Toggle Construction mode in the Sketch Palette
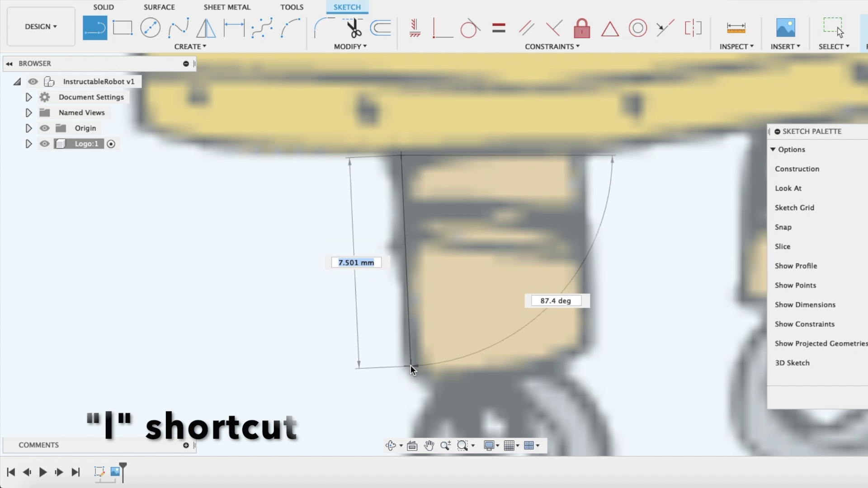 pos(797,169)
